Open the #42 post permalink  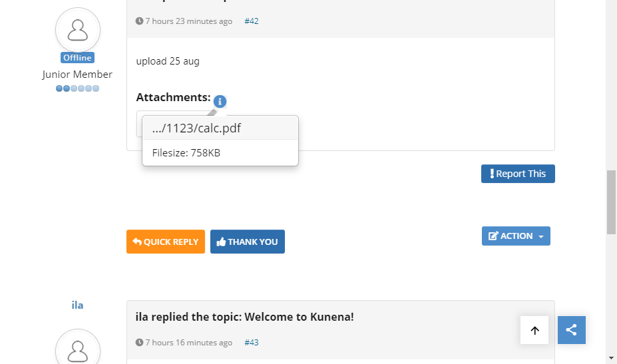252,21
